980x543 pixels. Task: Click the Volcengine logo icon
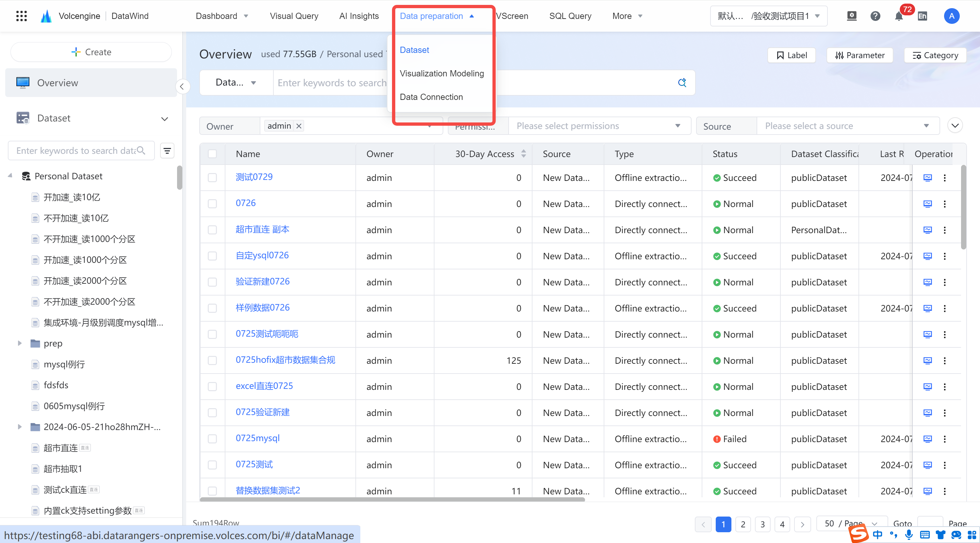[46, 16]
